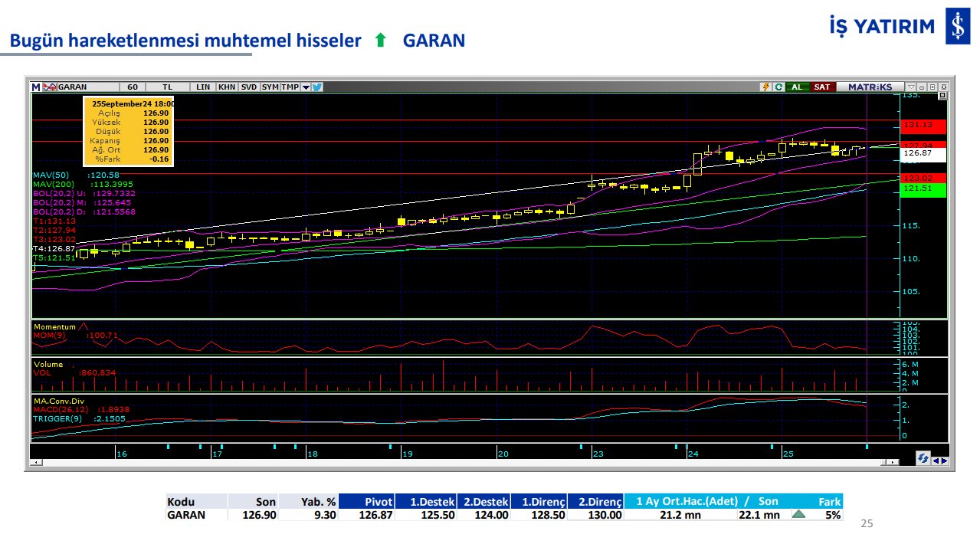980x544 pixels.
Task: Select the TMP template toolbar item
Action: pyautogui.click(x=290, y=87)
